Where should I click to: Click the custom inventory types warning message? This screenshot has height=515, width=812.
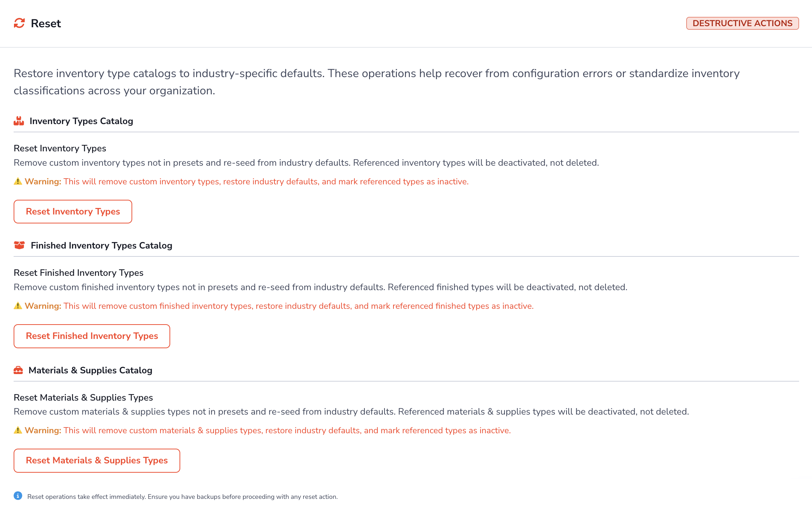[x=247, y=181]
